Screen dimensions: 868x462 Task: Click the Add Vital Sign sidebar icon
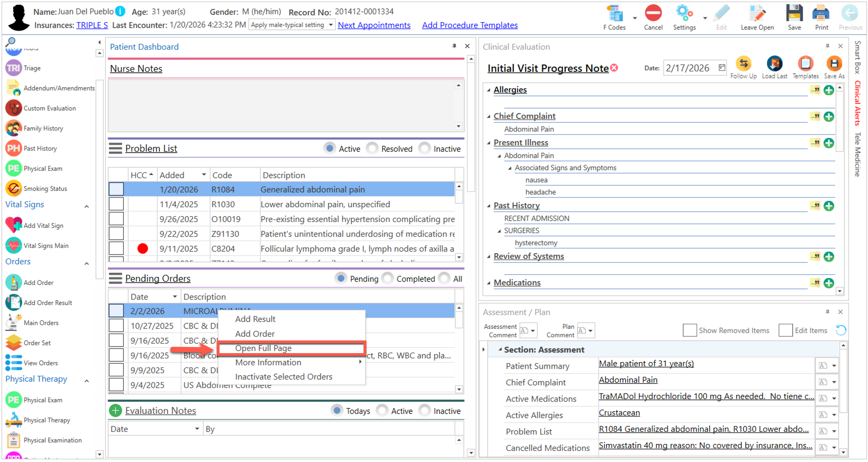[13, 225]
